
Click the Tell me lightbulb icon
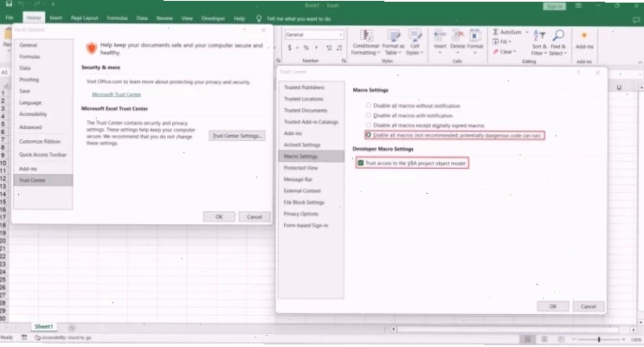pos(259,18)
